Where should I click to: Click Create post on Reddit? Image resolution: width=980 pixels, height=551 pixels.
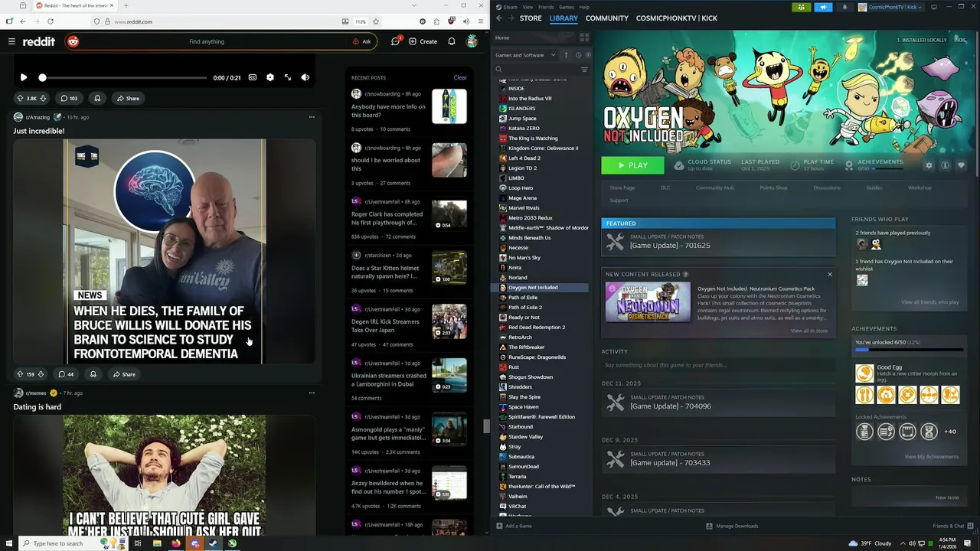click(423, 41)
